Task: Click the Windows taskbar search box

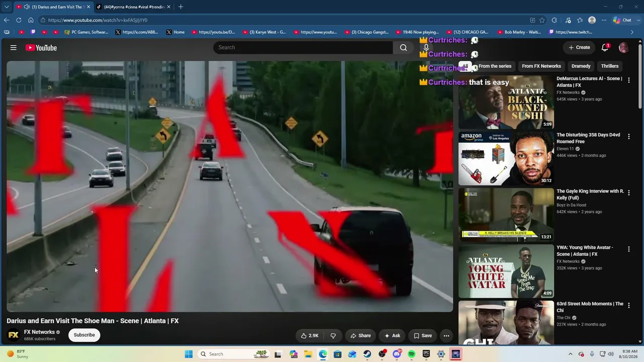Action: click(x=234, y=354)
